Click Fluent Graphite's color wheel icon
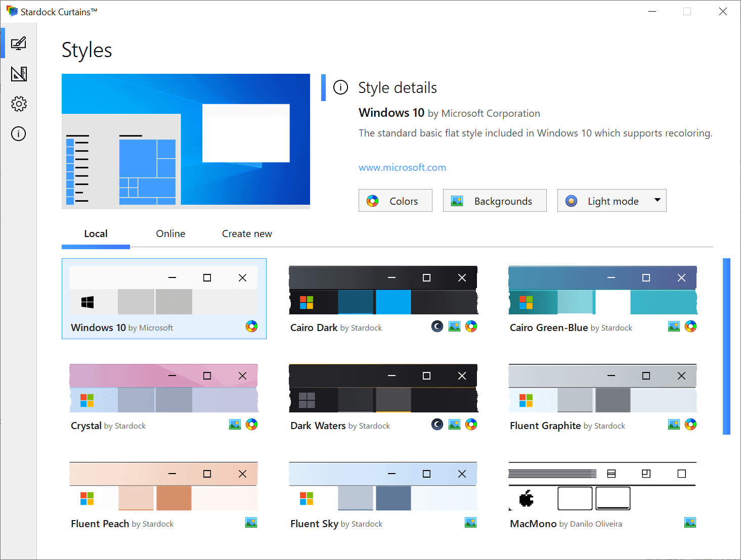This screenshot has width=741, height=560. (x=690, y=425)
